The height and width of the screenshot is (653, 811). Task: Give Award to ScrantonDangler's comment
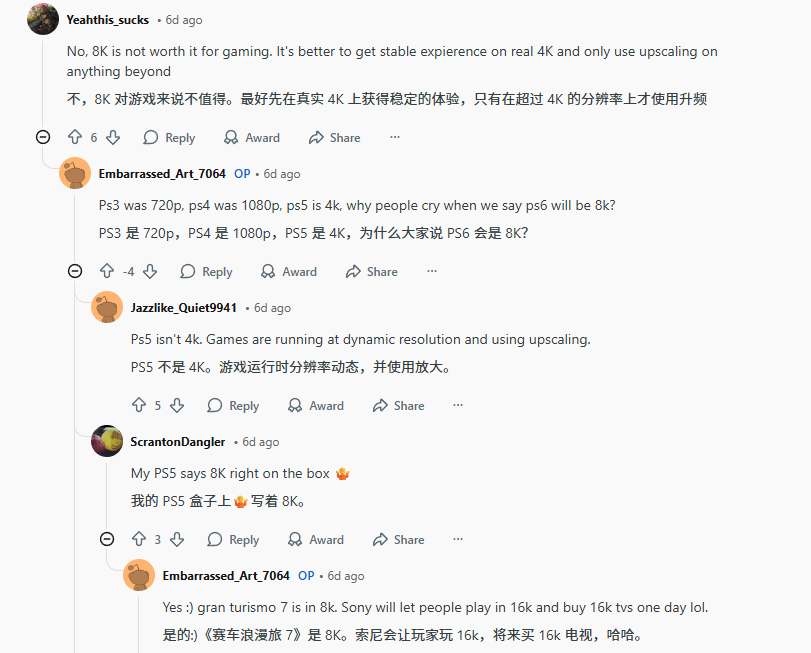click(315, 540)
